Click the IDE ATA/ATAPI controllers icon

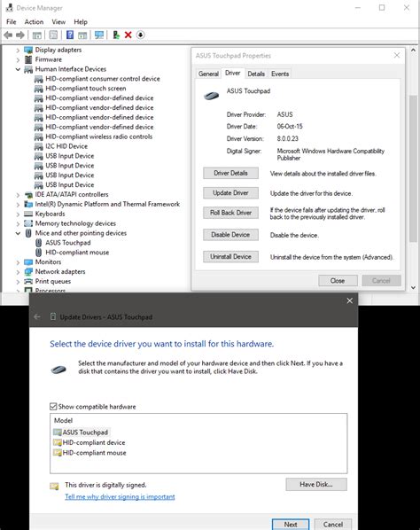[28, 195]
